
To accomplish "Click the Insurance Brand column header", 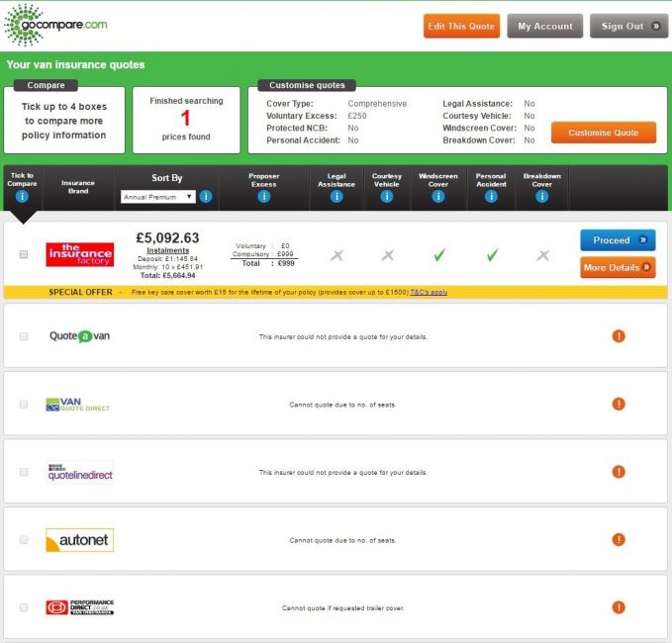I will [x=78, y=187].
